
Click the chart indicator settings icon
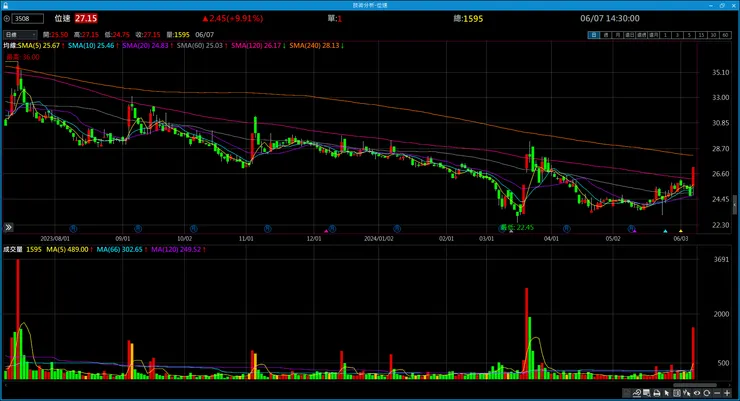(x=637, y=393)
